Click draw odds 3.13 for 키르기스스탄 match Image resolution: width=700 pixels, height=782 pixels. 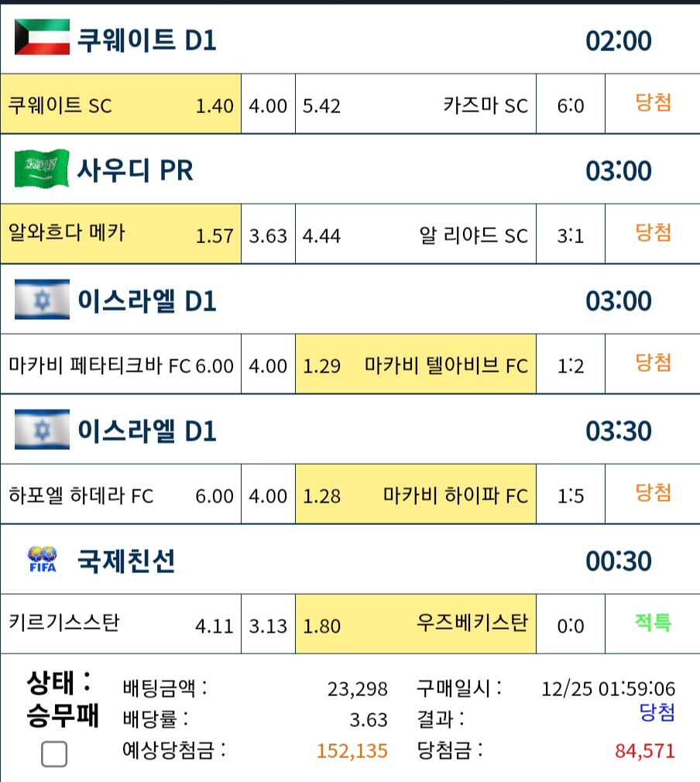click(269, 624)
